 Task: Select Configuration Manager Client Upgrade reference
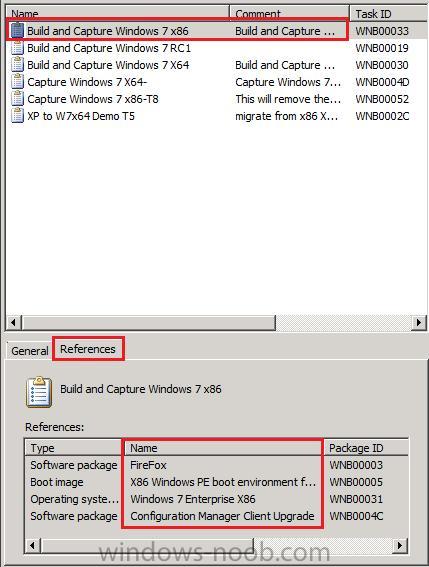point(222,516)
